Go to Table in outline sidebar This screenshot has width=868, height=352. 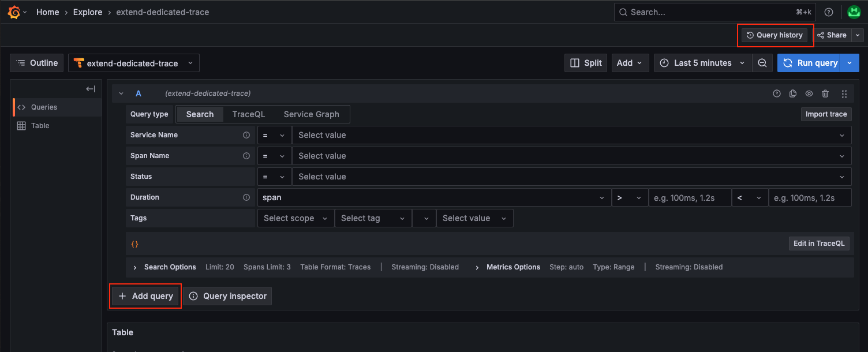click(40, 126)
